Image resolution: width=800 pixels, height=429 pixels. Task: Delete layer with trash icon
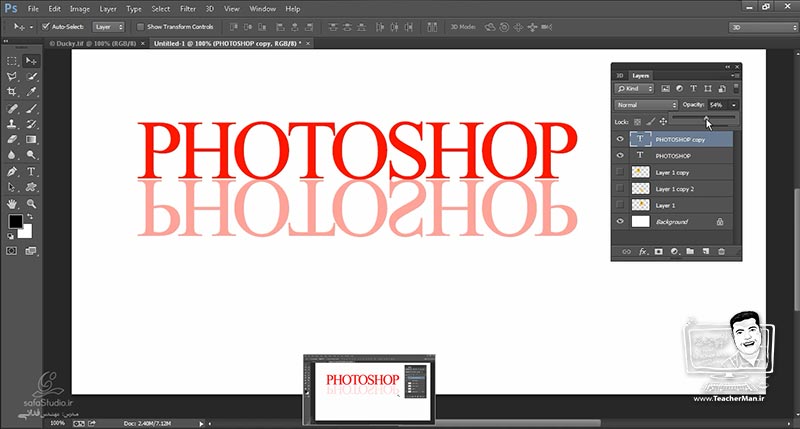[721, 252]
